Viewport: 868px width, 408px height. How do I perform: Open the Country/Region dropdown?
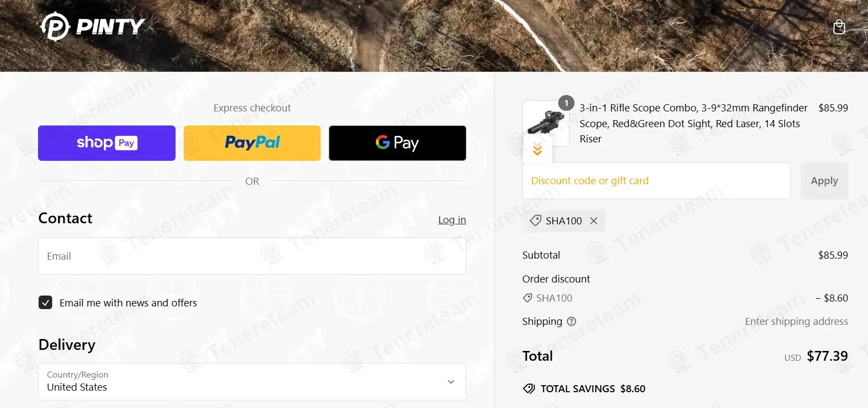[252, 381]
